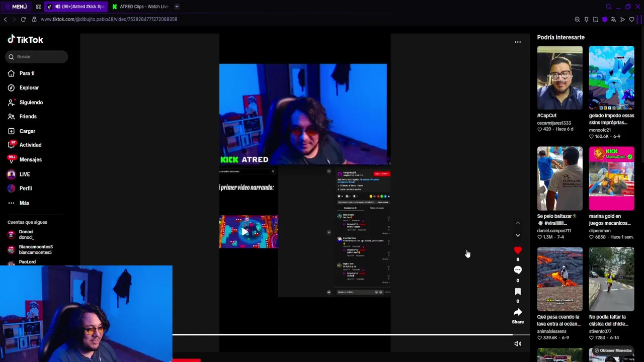Go to the previous video arrow

[518, 223]
